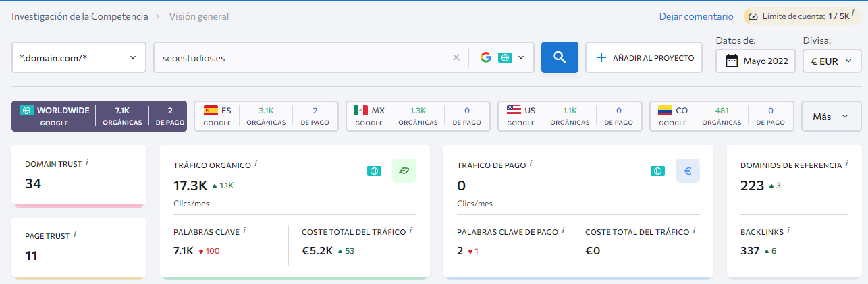Click the Domain Trust value 34
Screen dimensions: 868x284
tap(33, 183)
